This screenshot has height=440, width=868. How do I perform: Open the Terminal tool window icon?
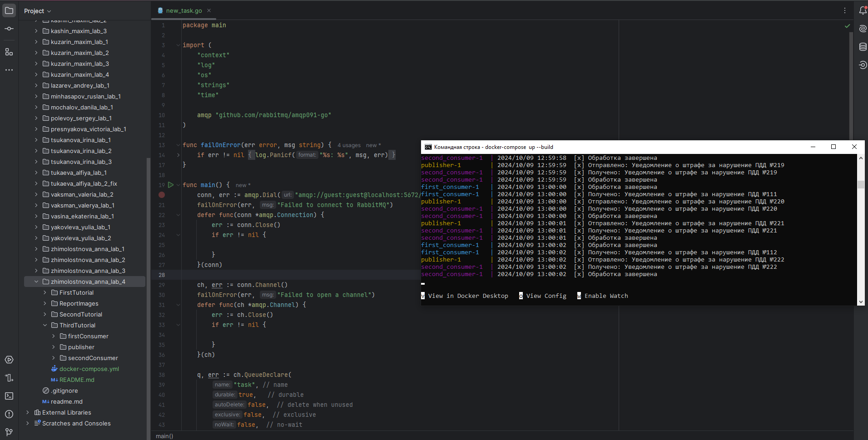(x=9, y=396)
